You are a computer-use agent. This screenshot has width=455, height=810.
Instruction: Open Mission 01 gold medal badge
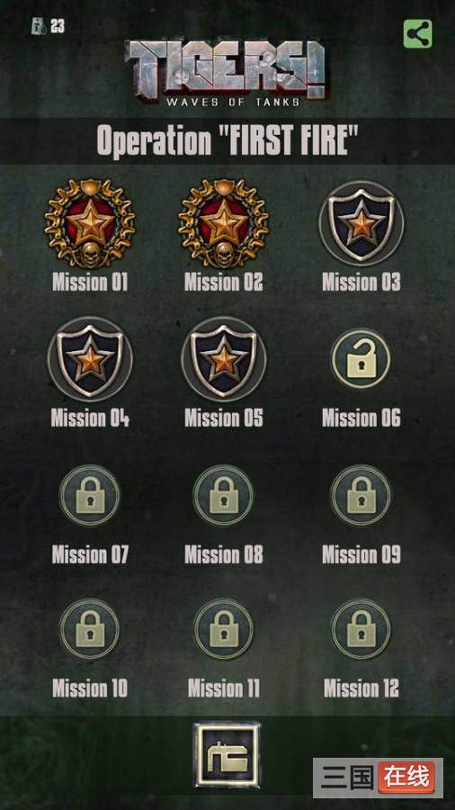[x=90, y=223]
